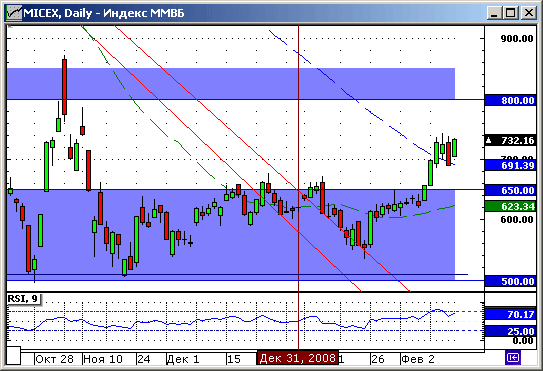Screen dimensions: 543x371
Task: Click the current price label 732.16
Action: click(514, 140)
